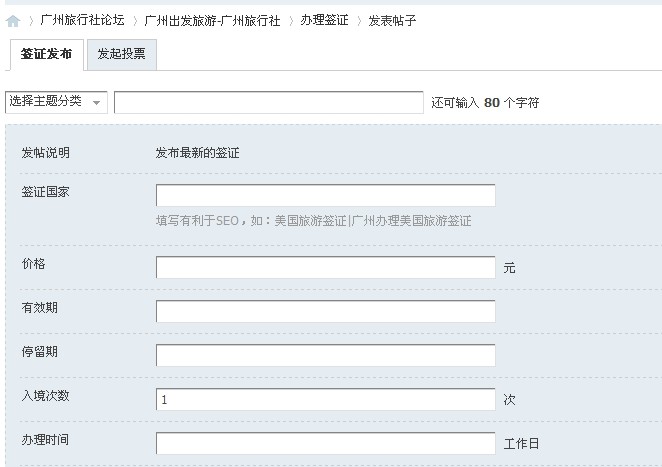662x467 pixels.
Task: Focus the 办理时间 input before 工作日
Action: [325, 443]
